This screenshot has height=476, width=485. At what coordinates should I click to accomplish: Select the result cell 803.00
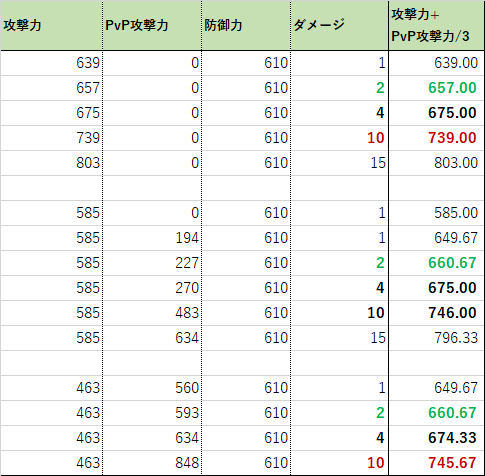(437, 163)
